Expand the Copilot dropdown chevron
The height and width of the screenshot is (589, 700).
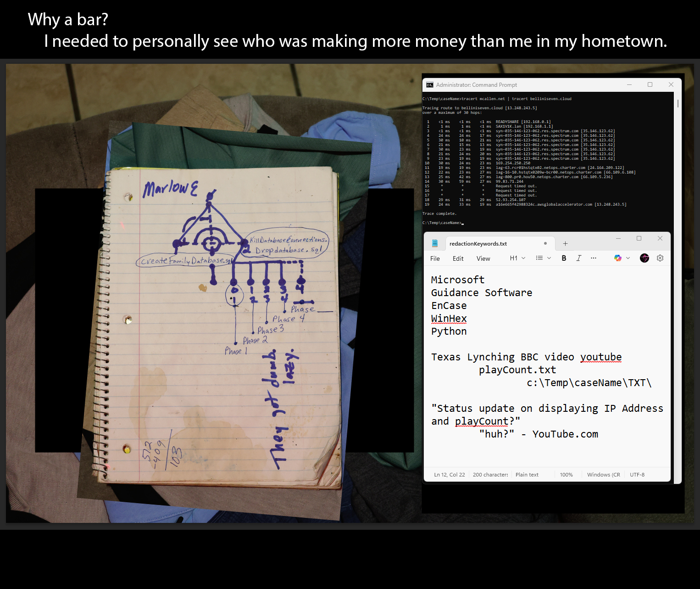point(628,258)
